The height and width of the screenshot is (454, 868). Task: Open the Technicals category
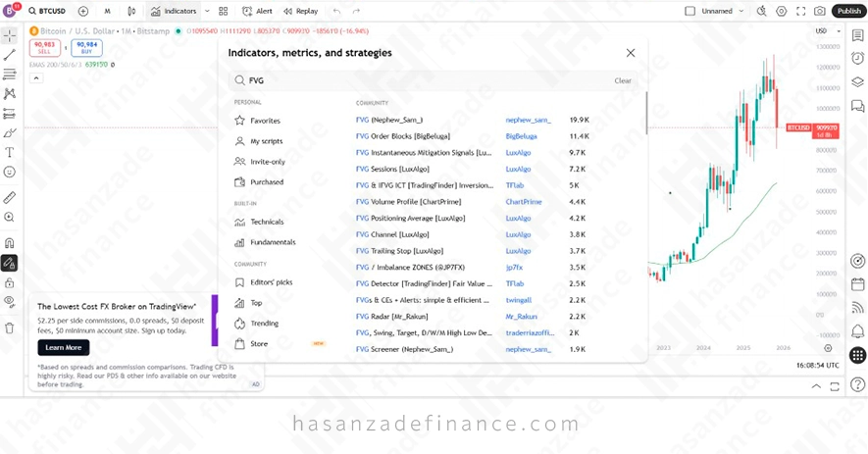(260, 222)
